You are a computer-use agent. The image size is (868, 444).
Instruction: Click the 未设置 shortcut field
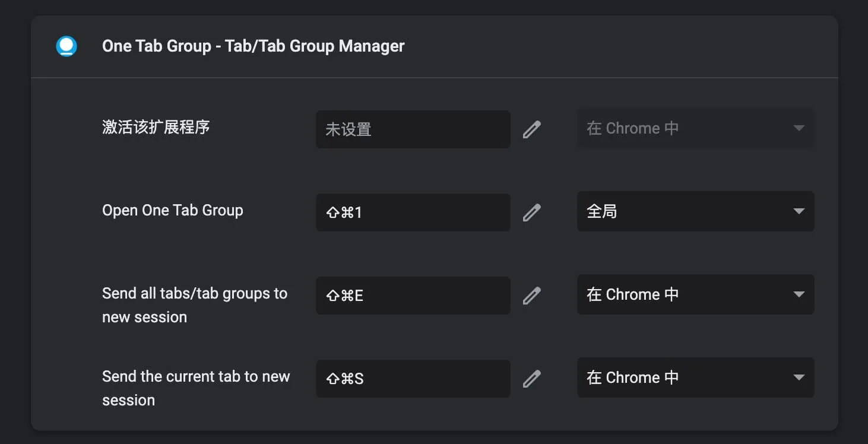(413, 129)
